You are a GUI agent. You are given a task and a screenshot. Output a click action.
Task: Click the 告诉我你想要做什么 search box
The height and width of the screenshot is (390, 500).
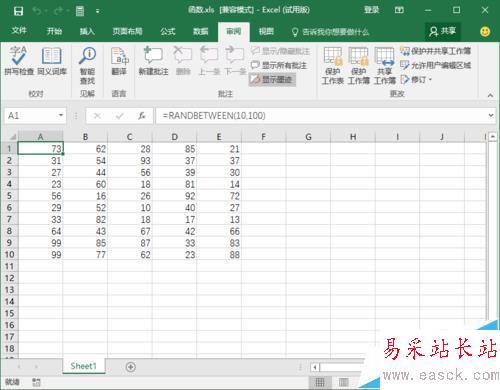tap(331, 32)
